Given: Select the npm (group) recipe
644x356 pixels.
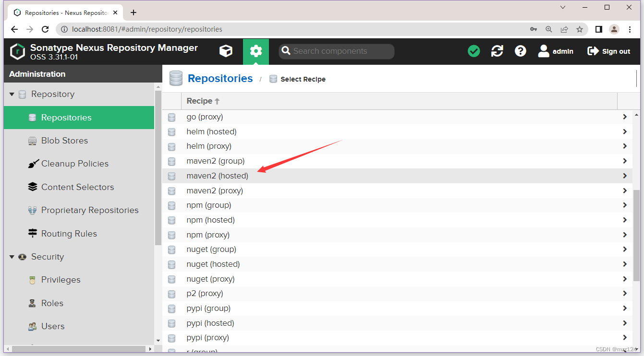Looking at the screenshot, I should (398, 205).
